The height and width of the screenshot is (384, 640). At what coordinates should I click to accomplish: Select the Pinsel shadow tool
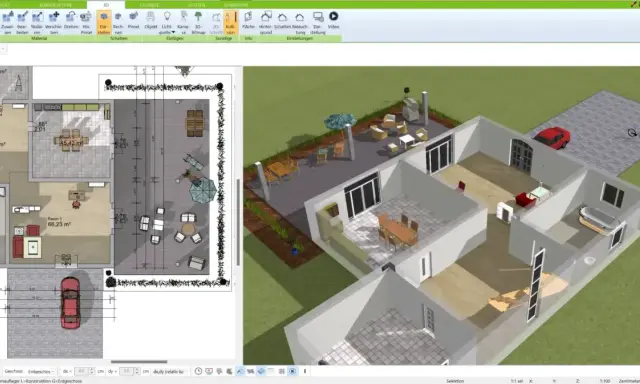coord(133,20)
